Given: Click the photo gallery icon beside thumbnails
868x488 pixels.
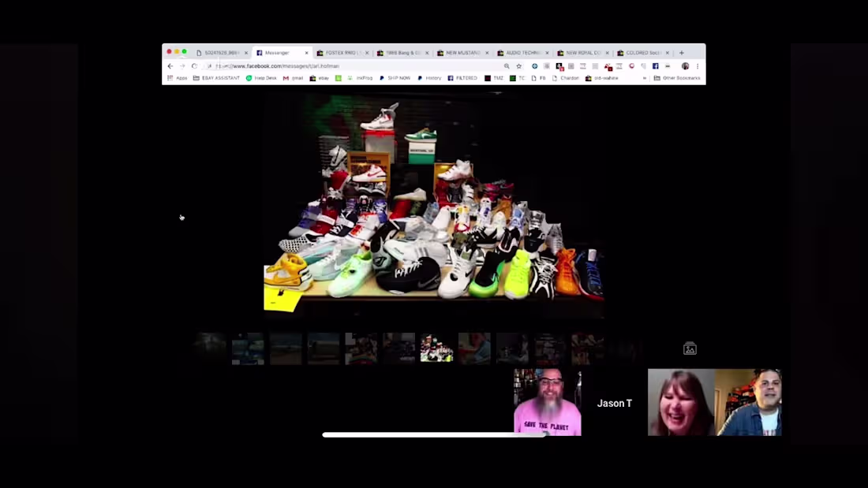Looking at the screenshot, I should 690,348.
